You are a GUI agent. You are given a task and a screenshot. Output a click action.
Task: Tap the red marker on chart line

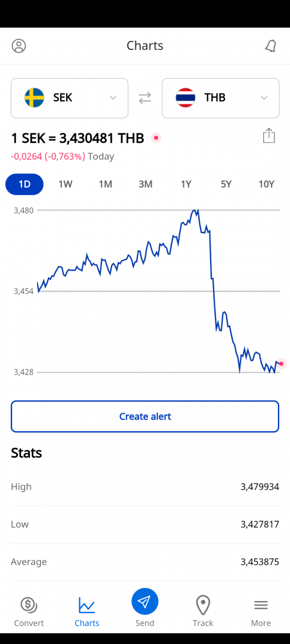click(282, 364)
